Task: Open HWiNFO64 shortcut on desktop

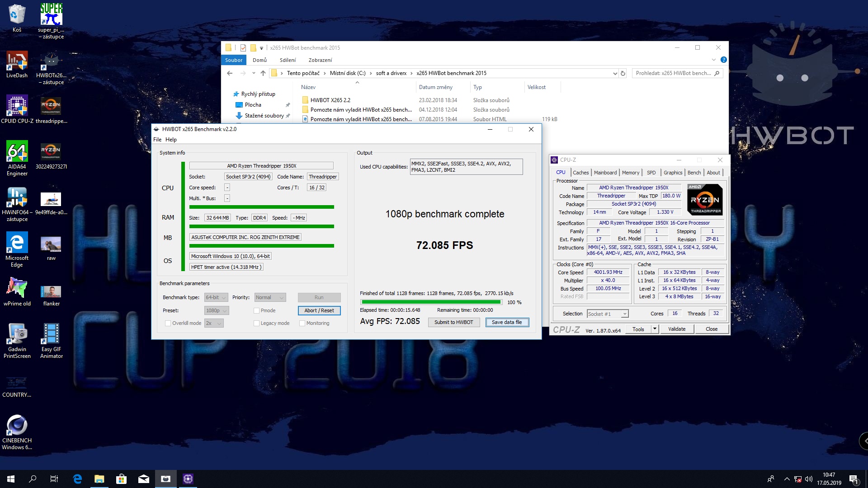Action: tap(17, 204)
